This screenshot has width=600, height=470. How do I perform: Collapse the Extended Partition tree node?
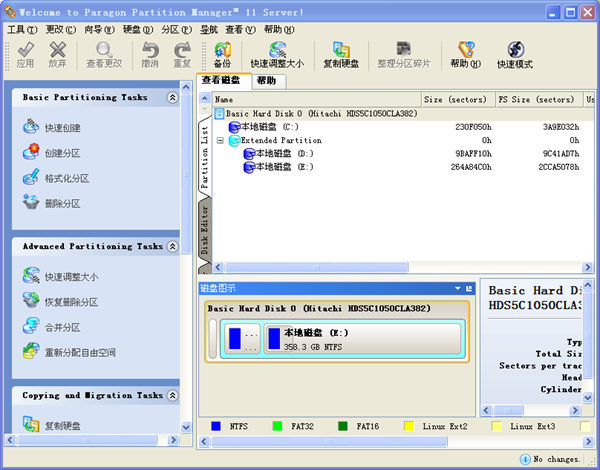(220, 141)
